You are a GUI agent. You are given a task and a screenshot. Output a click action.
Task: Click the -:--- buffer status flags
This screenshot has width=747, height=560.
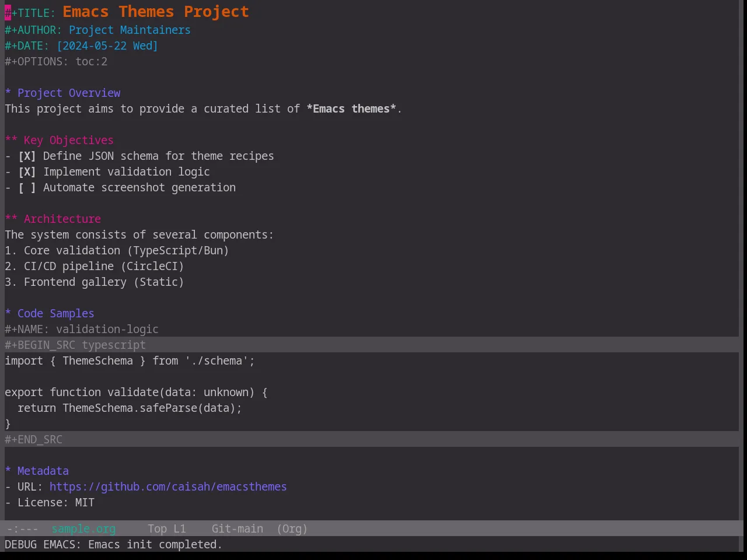pos(22,529)
